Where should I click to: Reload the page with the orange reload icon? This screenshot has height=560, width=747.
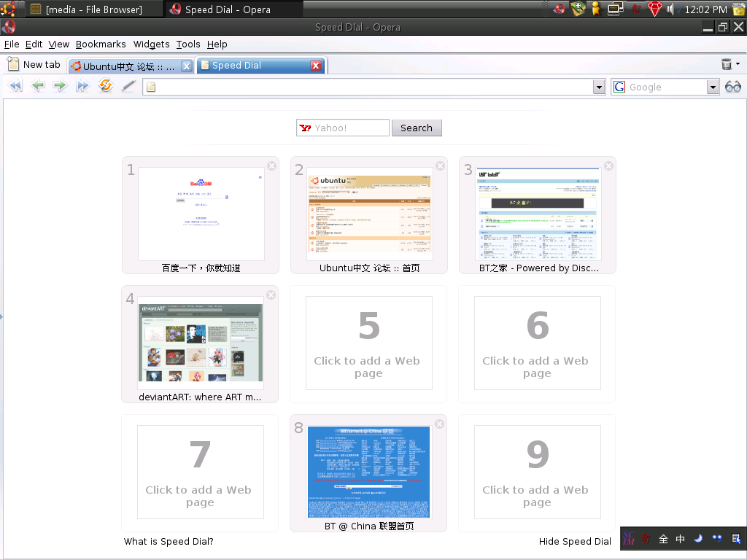click(x=105, y=86)
